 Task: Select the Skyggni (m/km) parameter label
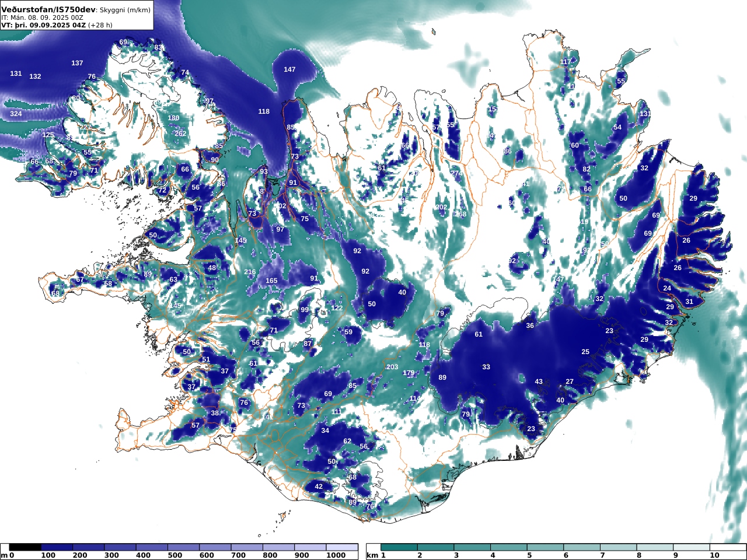pos(125,10)
